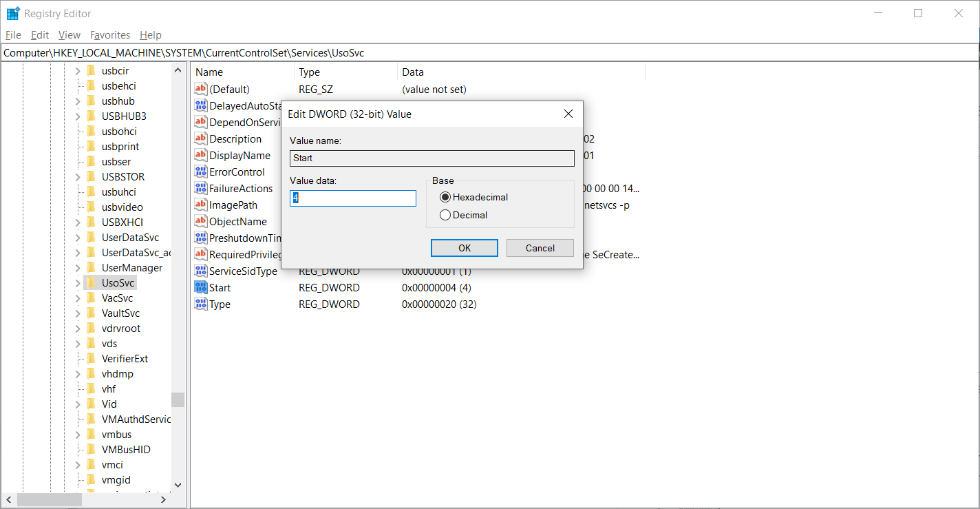This screenshot has width=980, height=509.
Task: Click the usbcir folder icon
Action: tap(91, 70)
